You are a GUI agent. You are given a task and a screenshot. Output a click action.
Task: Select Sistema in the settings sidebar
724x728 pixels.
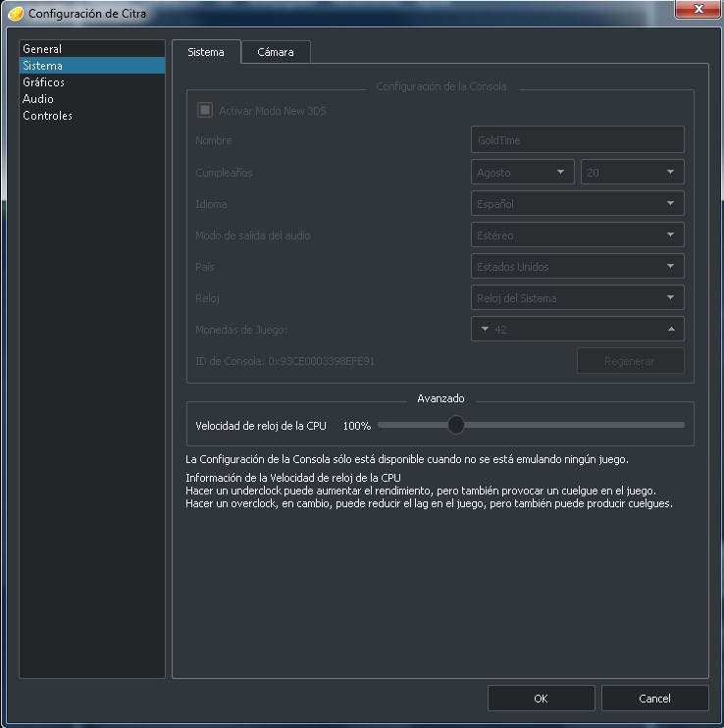pyautogui.click(x=92, y=66)
